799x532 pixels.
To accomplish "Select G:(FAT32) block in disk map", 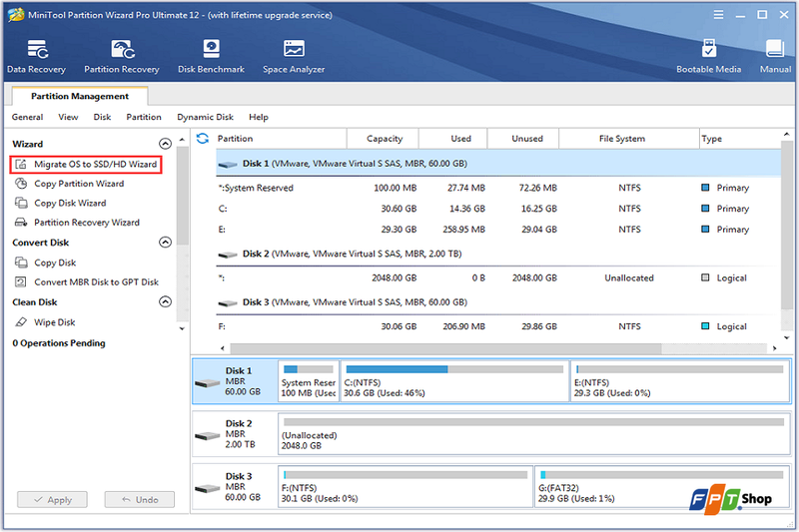I will tap(661, 487).
